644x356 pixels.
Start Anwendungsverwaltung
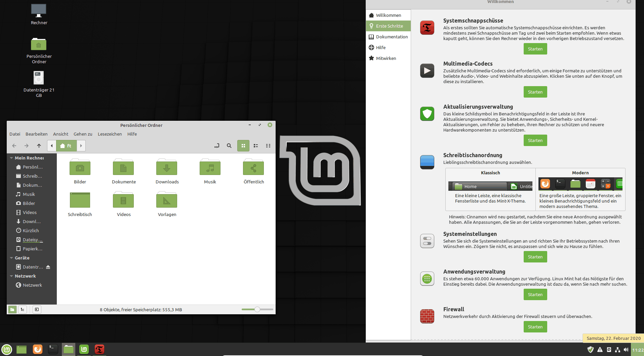click(x=535, y=294)
